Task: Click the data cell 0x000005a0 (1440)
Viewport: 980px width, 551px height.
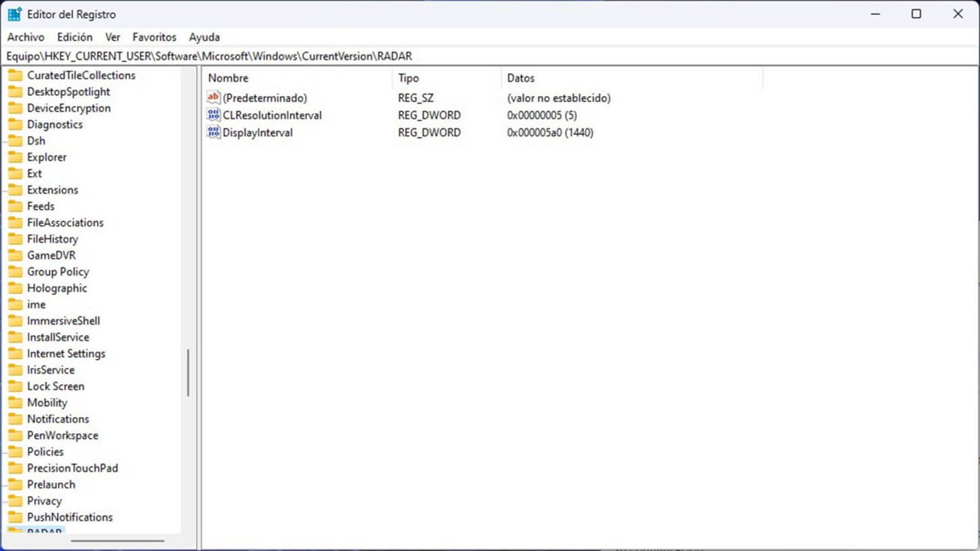Action: pos(550,133)
